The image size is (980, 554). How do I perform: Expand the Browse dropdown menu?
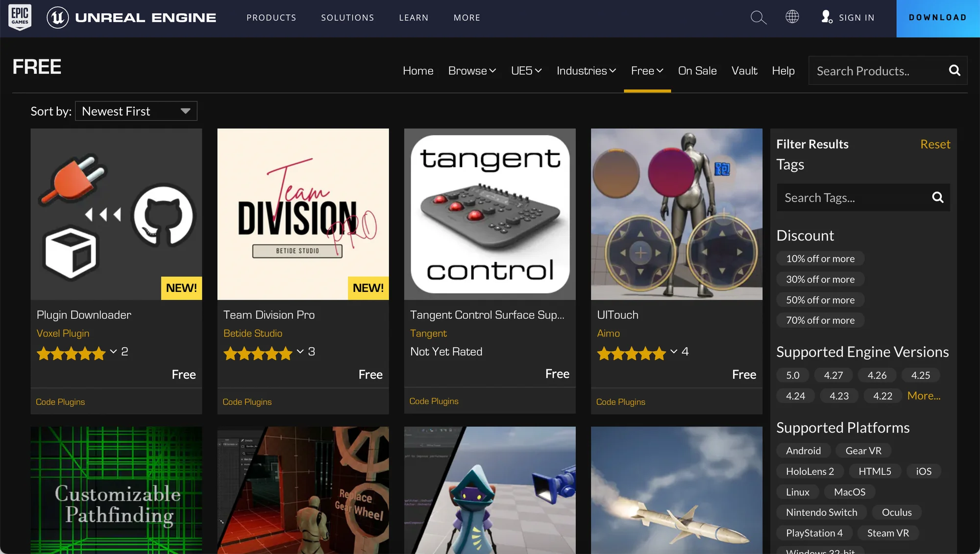pyautogui.click(x=472, y=71)
